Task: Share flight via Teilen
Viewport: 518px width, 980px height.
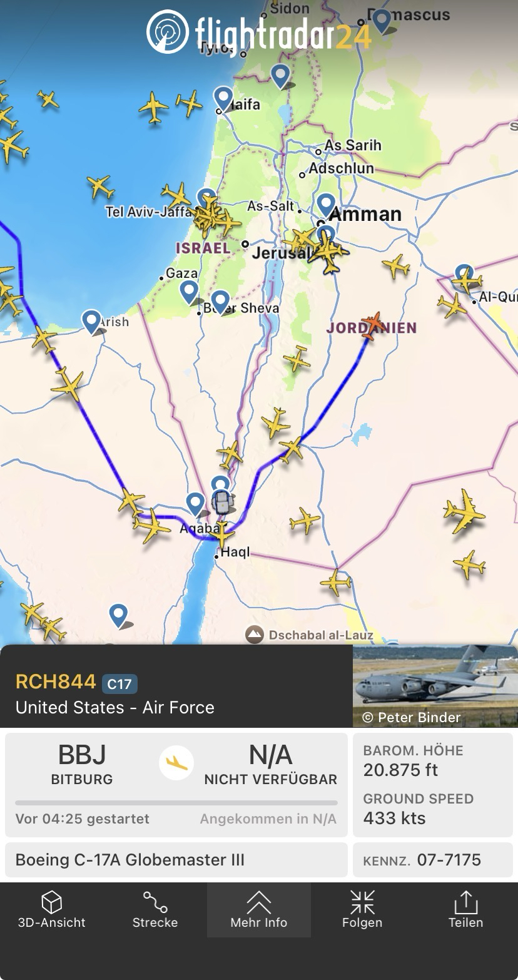Action: click(465, 909)
